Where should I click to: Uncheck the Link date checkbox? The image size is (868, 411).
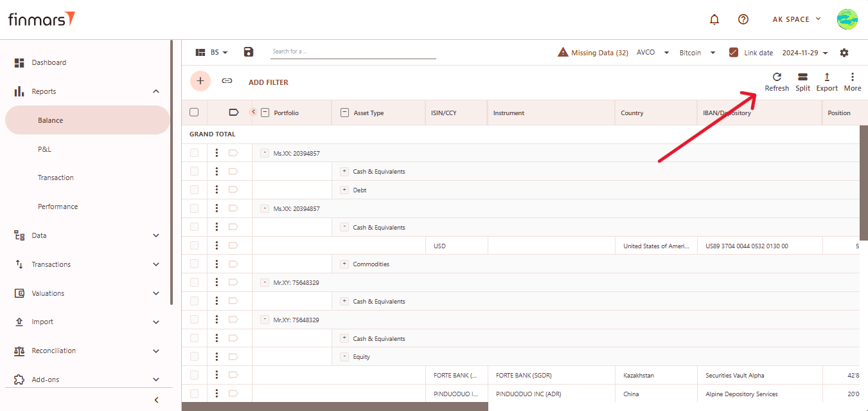tap(734, 53)
